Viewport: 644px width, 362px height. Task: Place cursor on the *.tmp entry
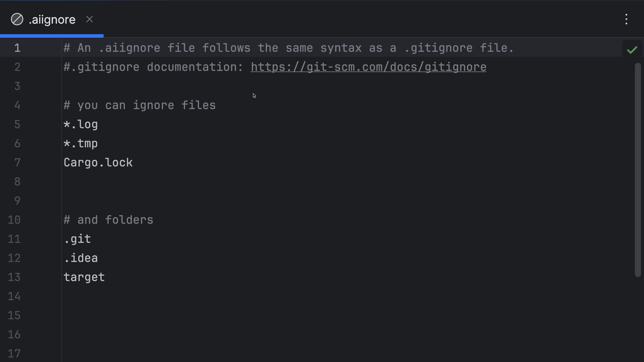click(x=81, y=144)
